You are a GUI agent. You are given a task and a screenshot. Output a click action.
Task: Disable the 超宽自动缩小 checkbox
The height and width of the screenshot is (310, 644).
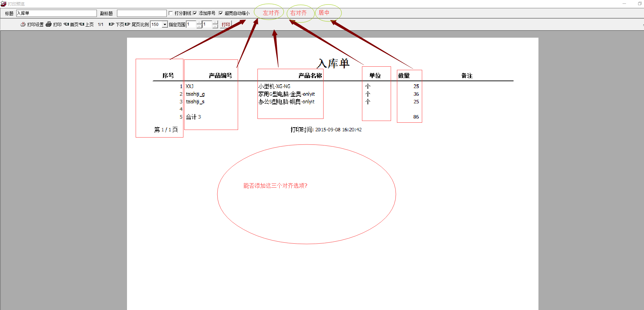pyautogui.click(x=221, y=13)
